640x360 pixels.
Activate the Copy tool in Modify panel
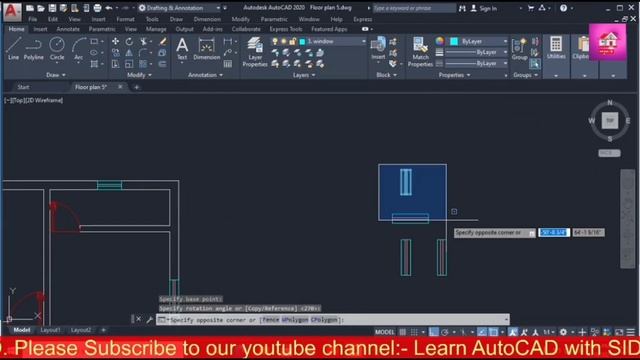point(116,53)
